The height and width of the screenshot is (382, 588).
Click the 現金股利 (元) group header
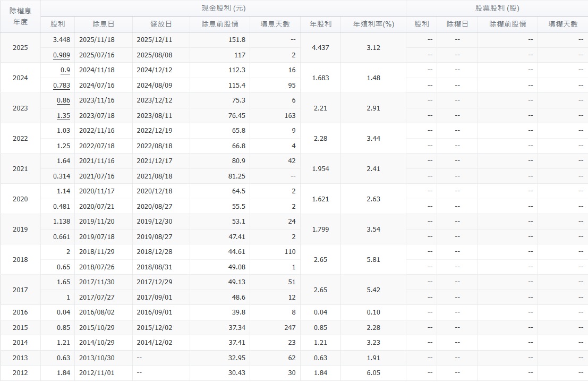point(223,9)
